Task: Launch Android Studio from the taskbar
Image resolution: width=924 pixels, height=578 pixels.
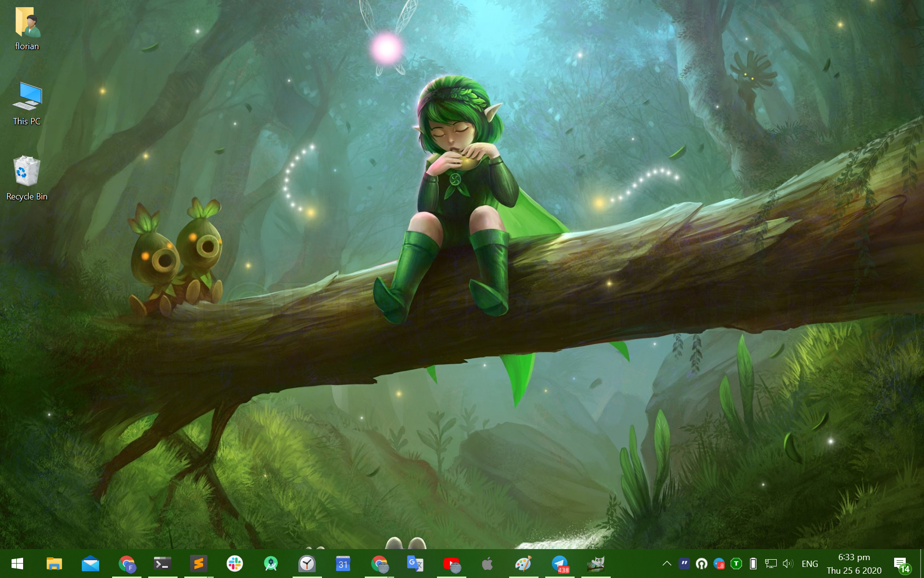Action: pyautogui.click(x=270, y=564)
